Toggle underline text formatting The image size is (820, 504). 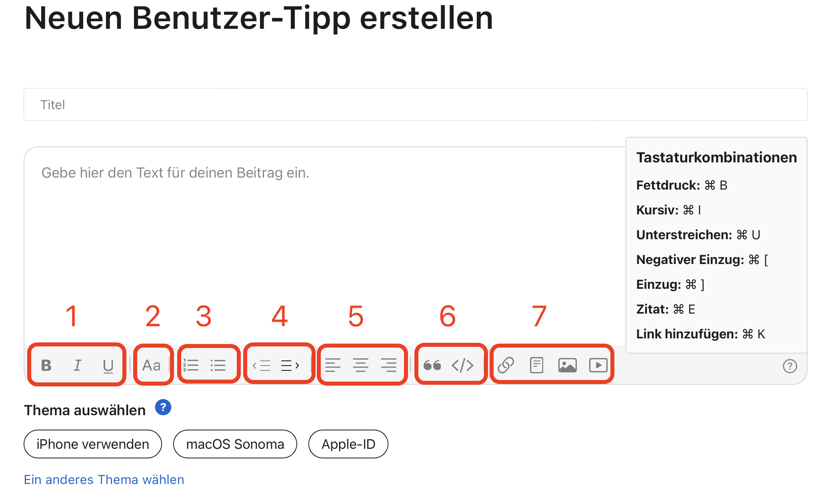pos(108,366)
